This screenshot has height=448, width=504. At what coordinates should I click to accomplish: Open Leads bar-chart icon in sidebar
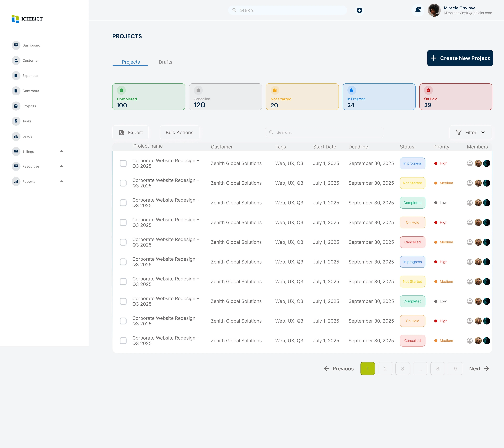point(16,136)
